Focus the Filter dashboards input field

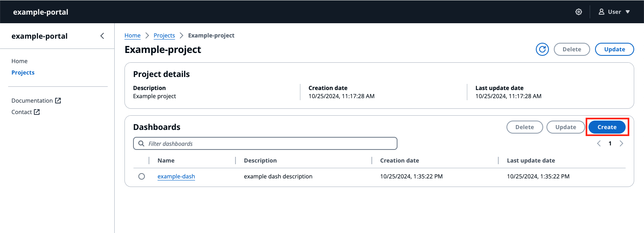tap(269, 144)
